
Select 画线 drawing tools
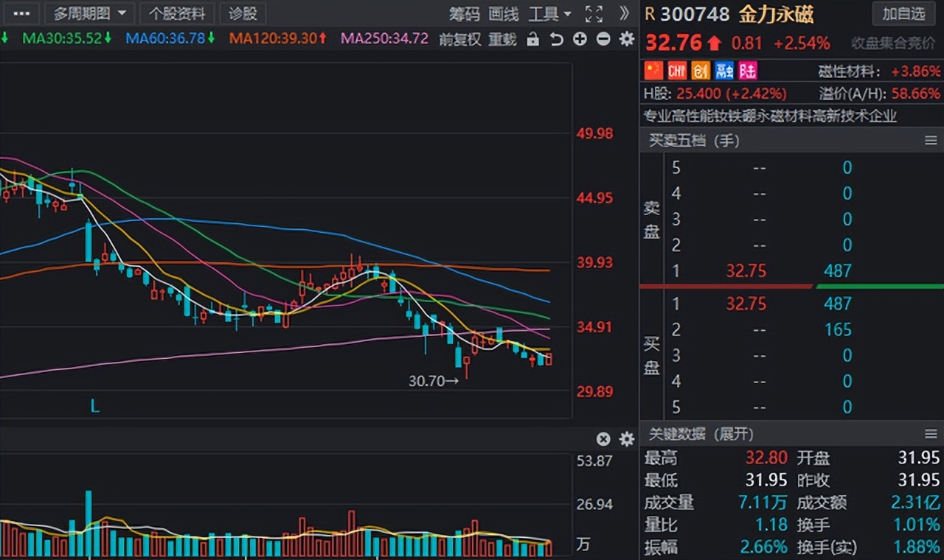(504, 13)
